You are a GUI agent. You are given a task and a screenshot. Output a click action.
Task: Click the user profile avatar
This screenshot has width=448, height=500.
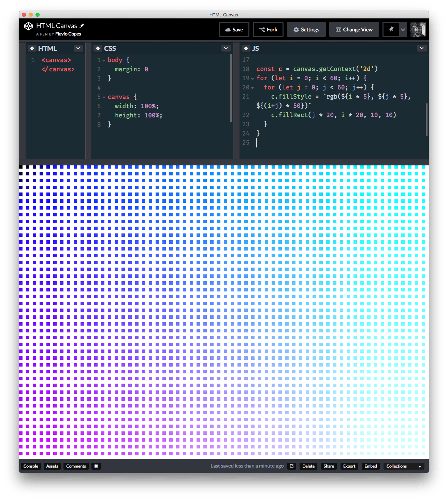click(418, 30)
